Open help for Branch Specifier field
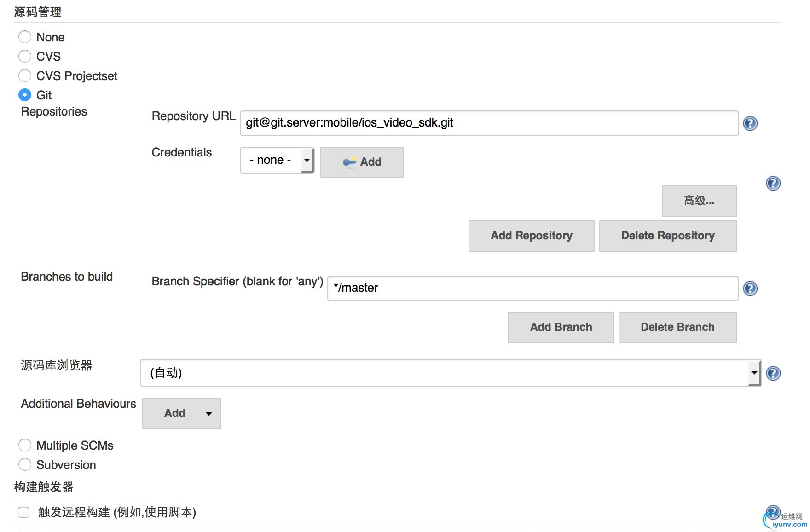The width and height of the screenshot is (810, 532). pos(750,289)
